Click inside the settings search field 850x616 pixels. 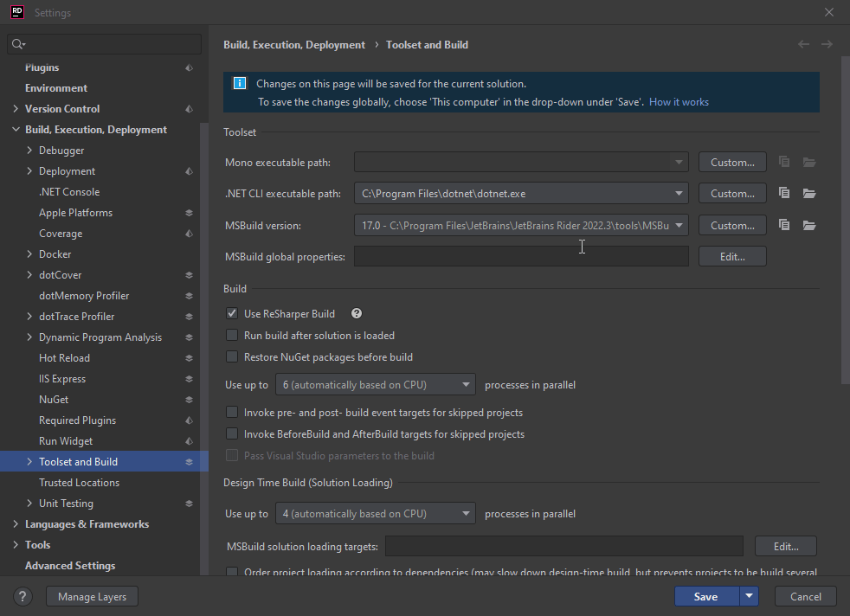pos(104,43)
